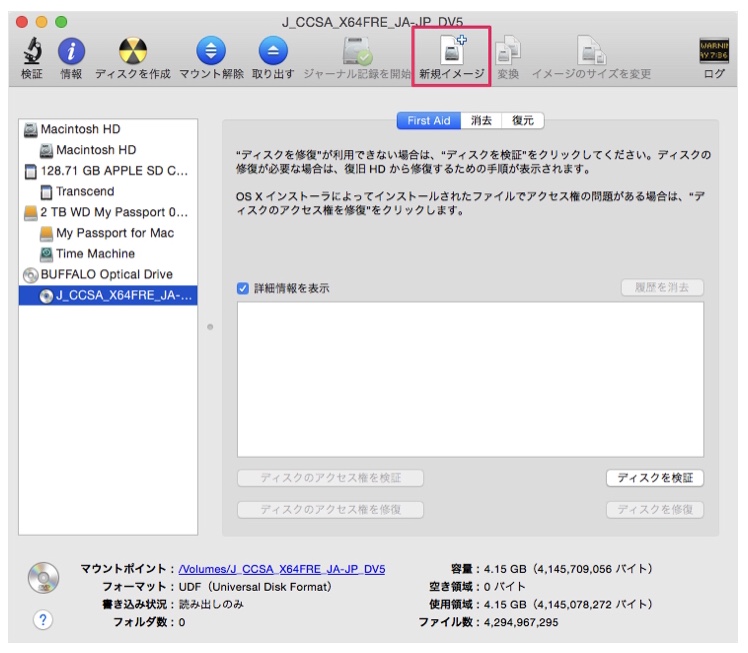The image size is (748, 653).
Task: Select the BUFFALO Optical Drive in sidebar
Action: 106,274
